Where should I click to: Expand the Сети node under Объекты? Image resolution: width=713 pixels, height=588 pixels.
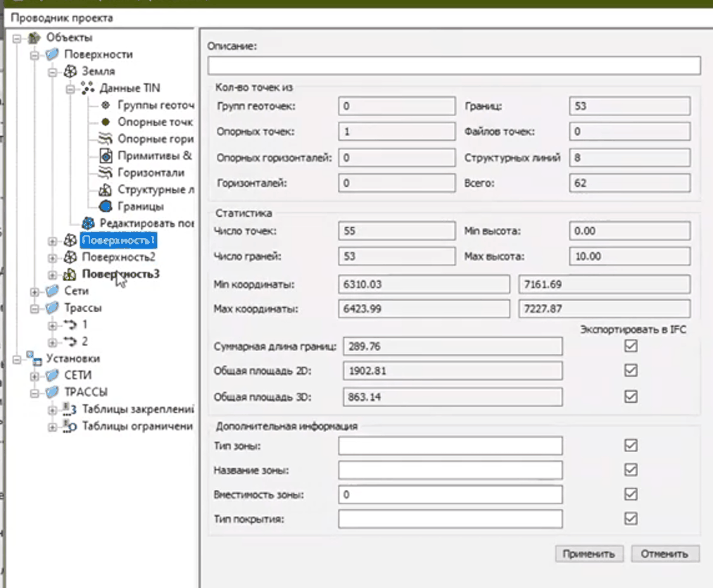(x=34, y=291)
